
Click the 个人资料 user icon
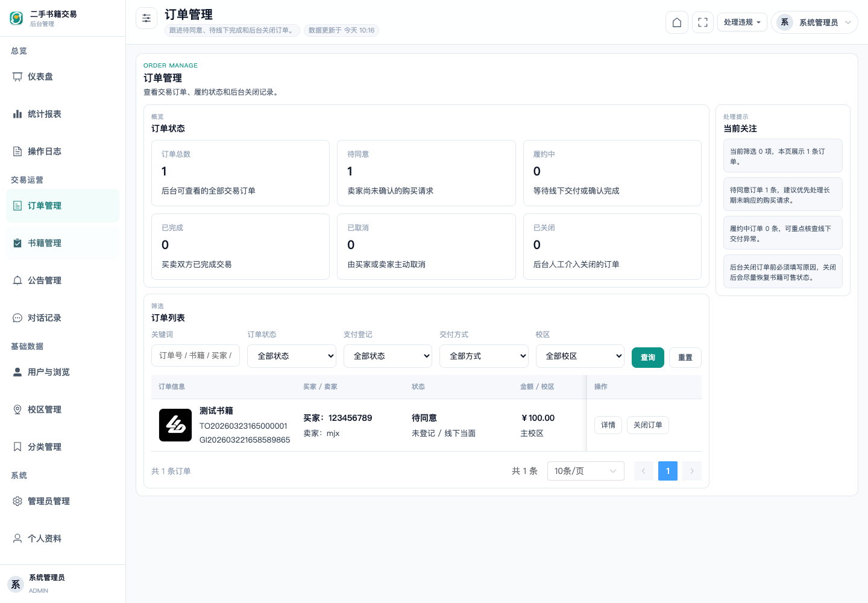point(17,538)
